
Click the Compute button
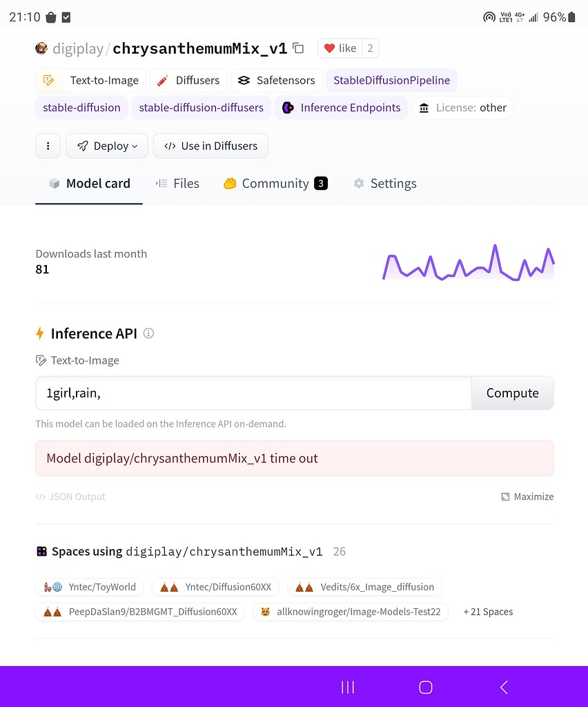click(512, 393)
